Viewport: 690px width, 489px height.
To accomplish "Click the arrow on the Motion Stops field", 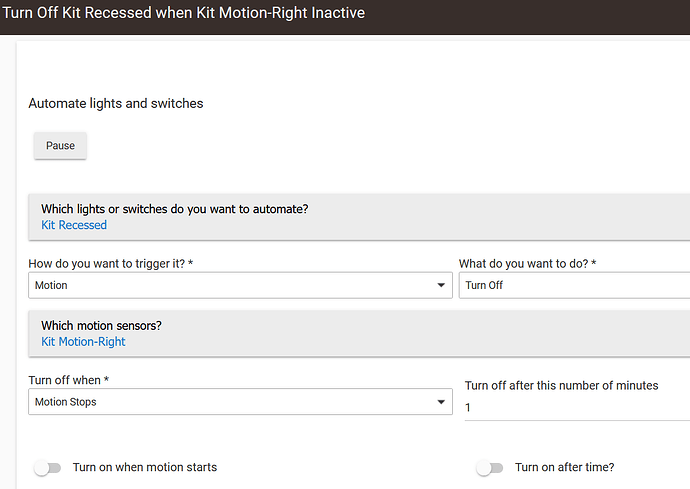I will click(x=441, y=401).
